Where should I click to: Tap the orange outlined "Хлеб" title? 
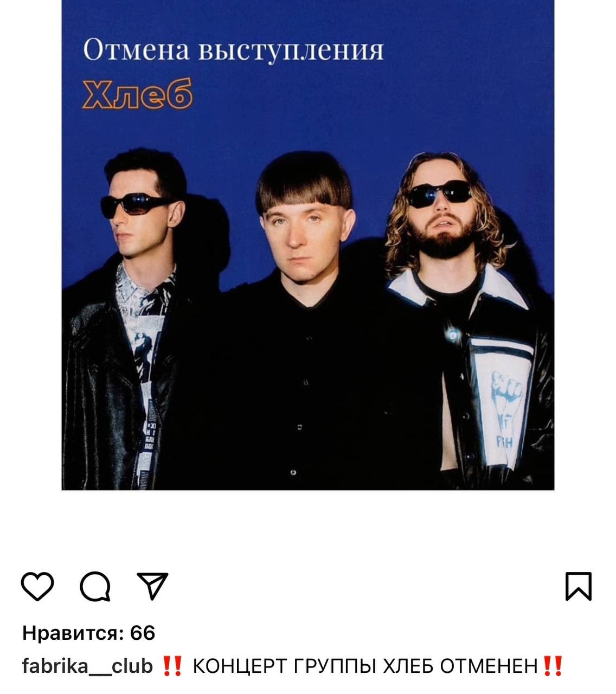click(x=137, y=95)
